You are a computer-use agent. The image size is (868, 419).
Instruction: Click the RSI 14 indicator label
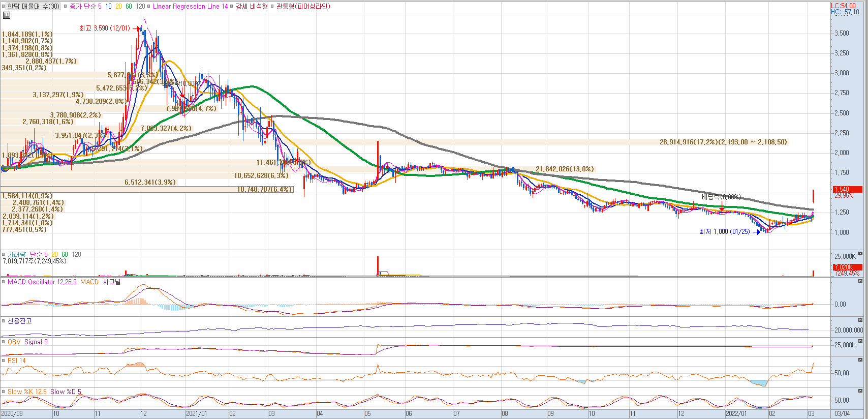tap(16, 361)
